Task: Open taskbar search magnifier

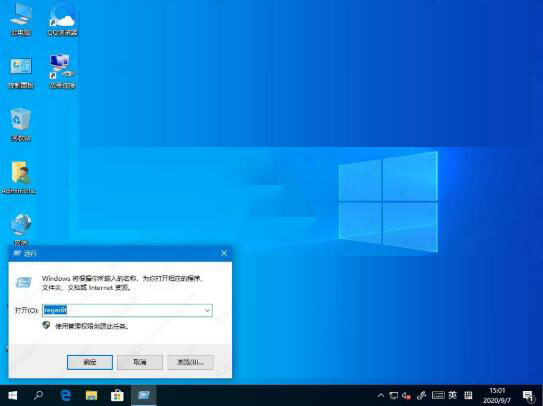Action: click(x=38, y=396)
